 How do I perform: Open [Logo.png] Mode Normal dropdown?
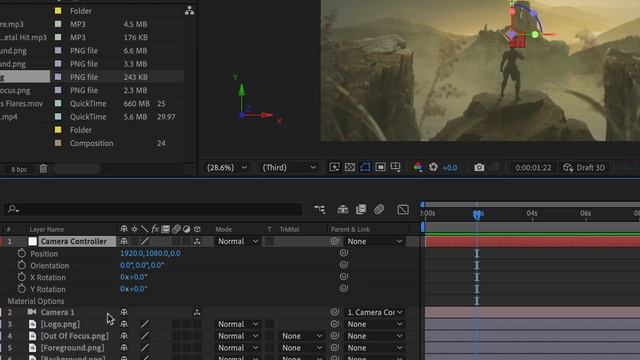(x=238, y=324)
